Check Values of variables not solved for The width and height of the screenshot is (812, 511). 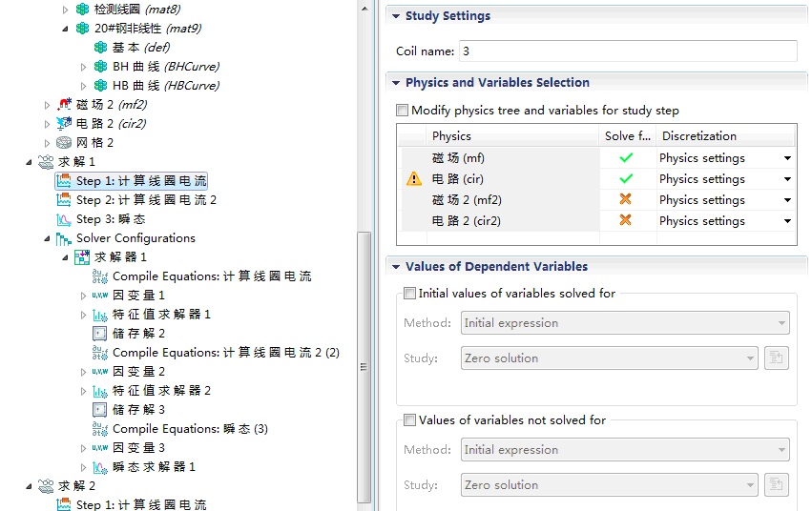pyautogui.click(x=409, y=419)
